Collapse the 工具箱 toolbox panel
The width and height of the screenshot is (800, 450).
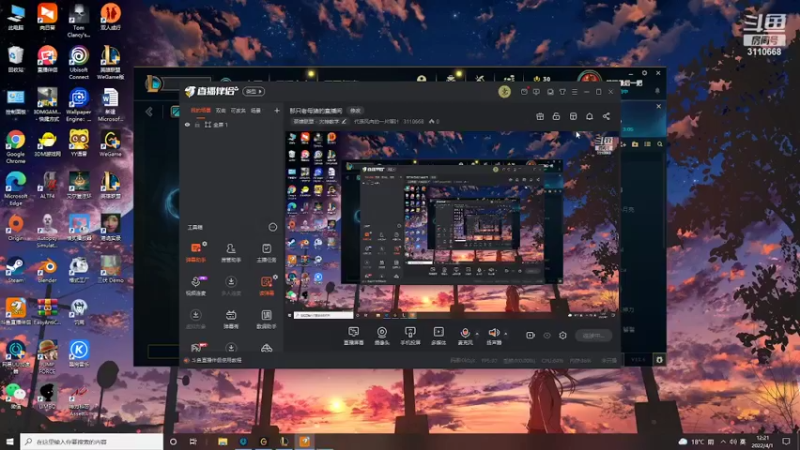click(273, 227)
